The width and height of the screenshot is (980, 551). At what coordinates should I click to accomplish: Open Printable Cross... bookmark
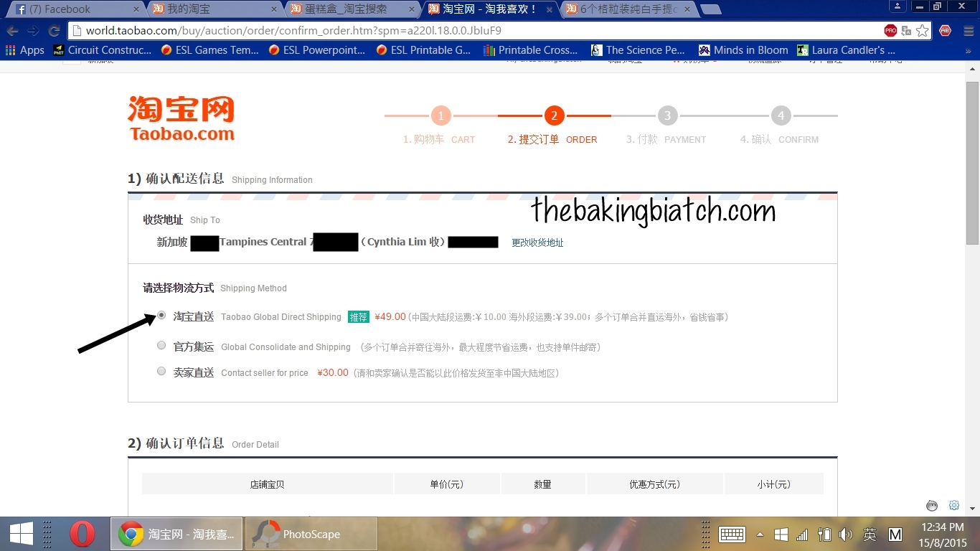[x=532, y=50]
